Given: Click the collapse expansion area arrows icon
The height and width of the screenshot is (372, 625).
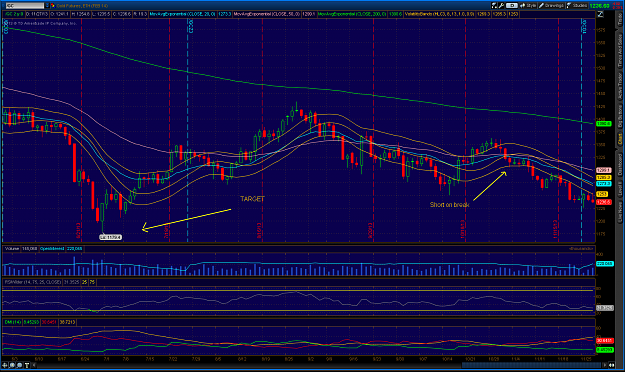Looking at the screenshot, I should [612, 365].
